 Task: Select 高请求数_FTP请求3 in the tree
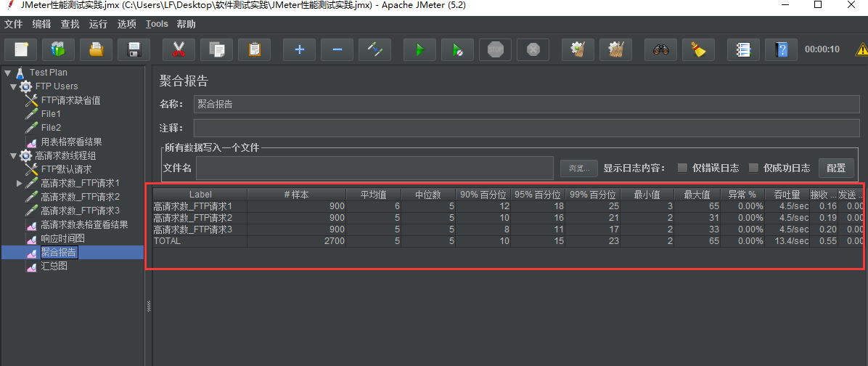pyautogui.click(x=81, y=211)
